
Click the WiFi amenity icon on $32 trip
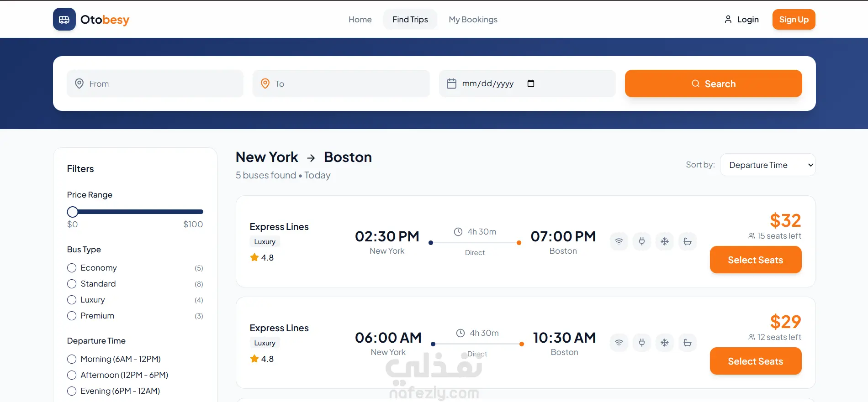click(619, 241)
